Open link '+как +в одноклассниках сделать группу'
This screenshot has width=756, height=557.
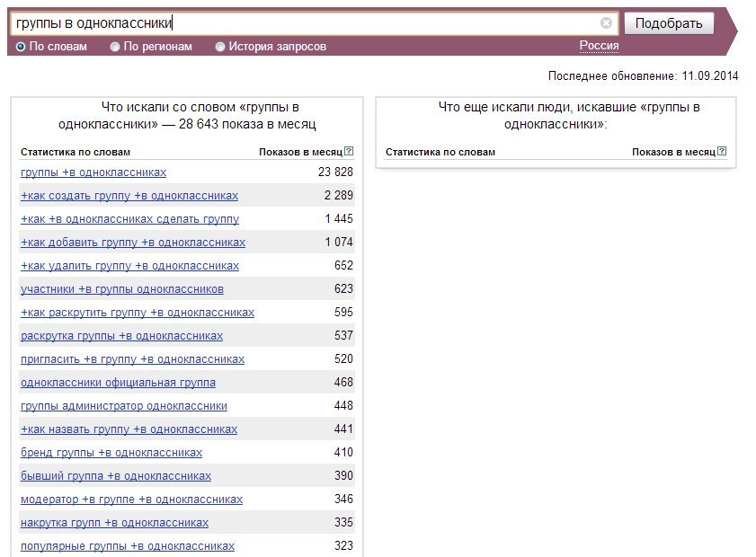tap(129, 219)
